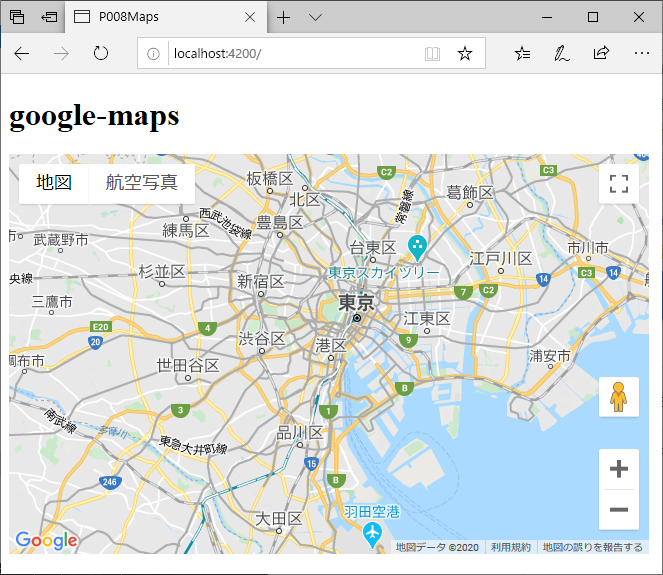The image size is (663, 575).
Task: Click the green route 9 shield
Action: tap(408, 340)
